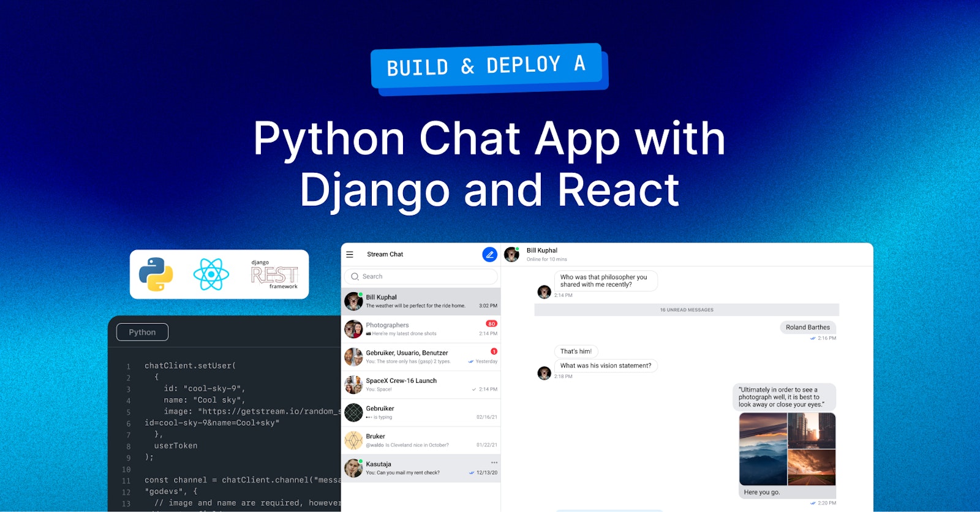Image resolution: width=980 pixels, height=512 pixels.
Task: Click the 'Online for 10 mins' status text
Action: pos(547,259)
